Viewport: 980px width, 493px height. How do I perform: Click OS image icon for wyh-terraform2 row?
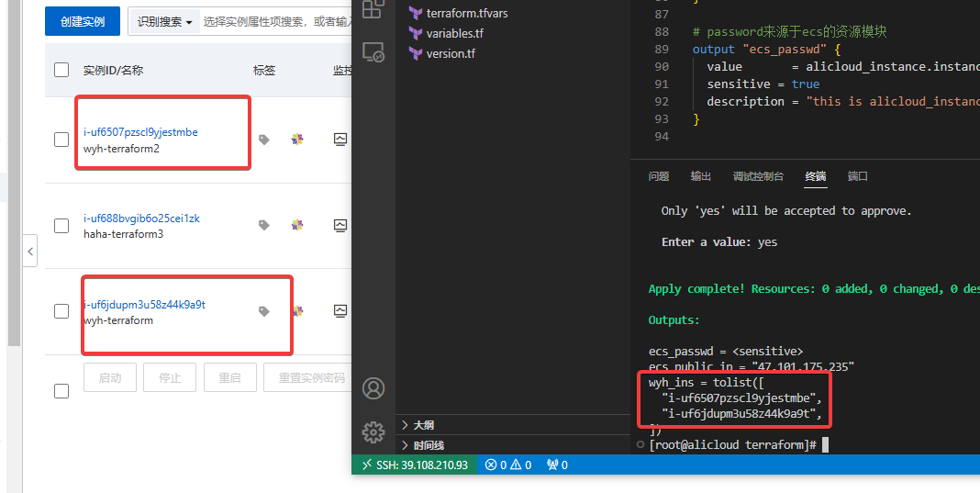click(x=297, y=139)
